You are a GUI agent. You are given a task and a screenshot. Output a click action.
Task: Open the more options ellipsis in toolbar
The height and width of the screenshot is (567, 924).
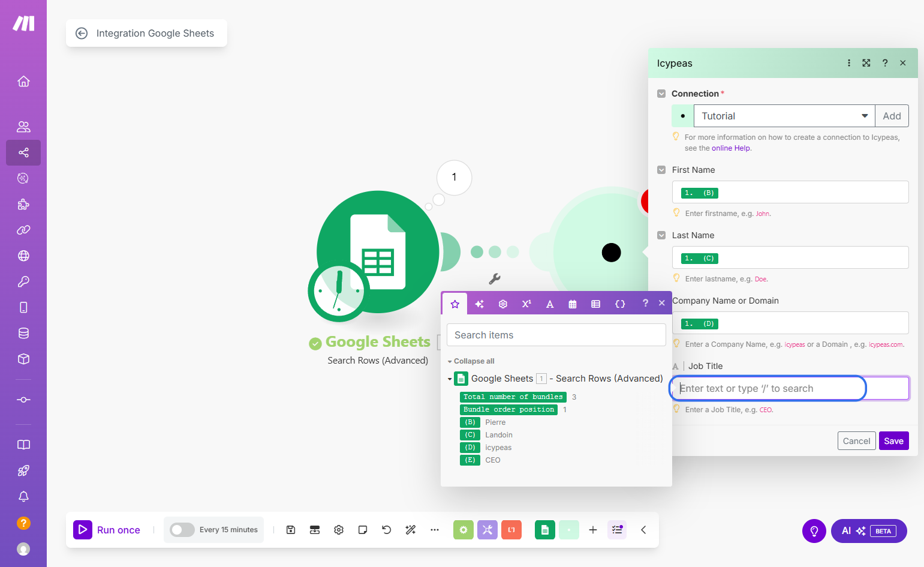click(x=435, y=530)
